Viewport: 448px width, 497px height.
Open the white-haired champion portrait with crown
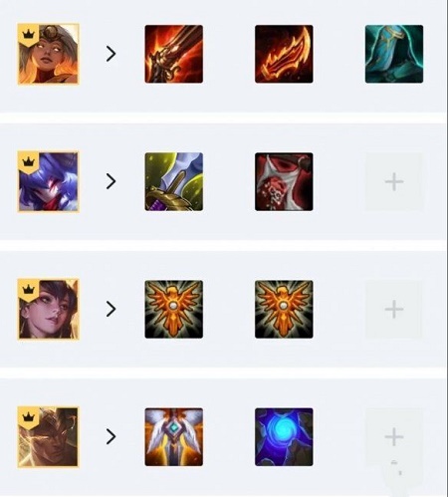[49, 54]
